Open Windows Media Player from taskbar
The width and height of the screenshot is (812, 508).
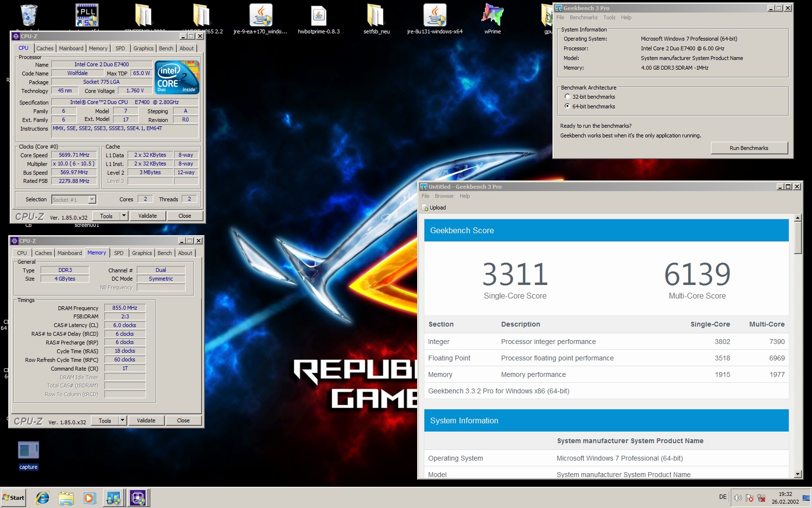coord(89,497)
